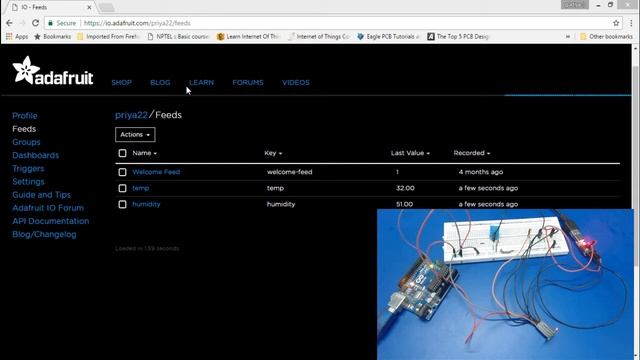Image resolution: width=640 pixels, height=360 pixels.
Task: Click the priya22 breadcrumb link
Action: pyautogui.click(x=131, y=115)
